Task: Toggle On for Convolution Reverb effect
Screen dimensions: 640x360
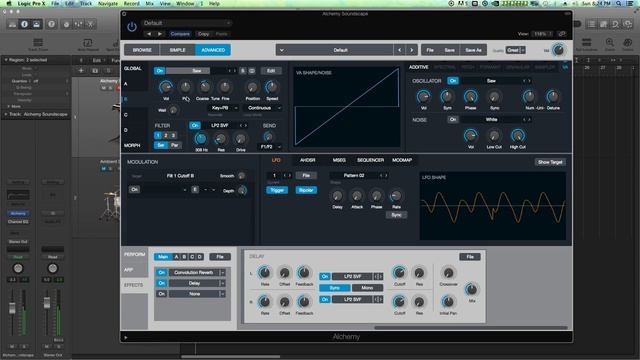Action: tap(162, 272)
